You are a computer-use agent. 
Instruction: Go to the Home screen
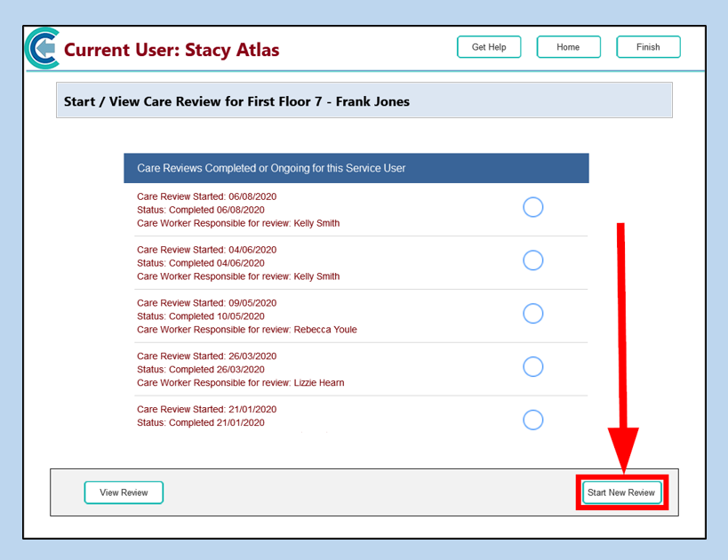click(x=568, y=47)
